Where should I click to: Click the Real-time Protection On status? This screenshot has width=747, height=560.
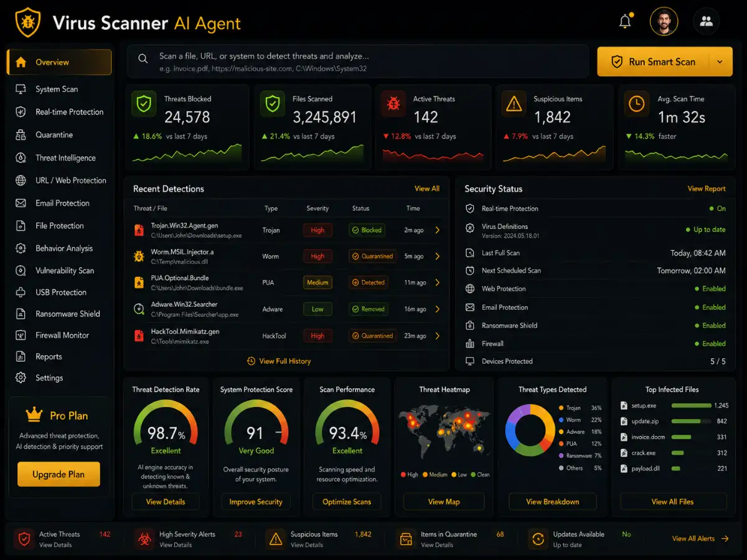point(718,209)
